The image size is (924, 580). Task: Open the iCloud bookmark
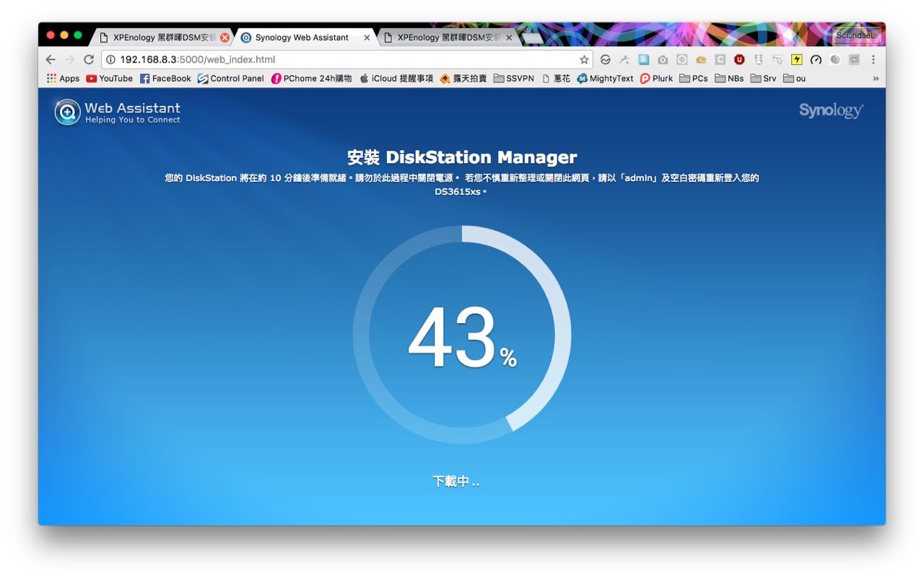(x=396, y=79)
